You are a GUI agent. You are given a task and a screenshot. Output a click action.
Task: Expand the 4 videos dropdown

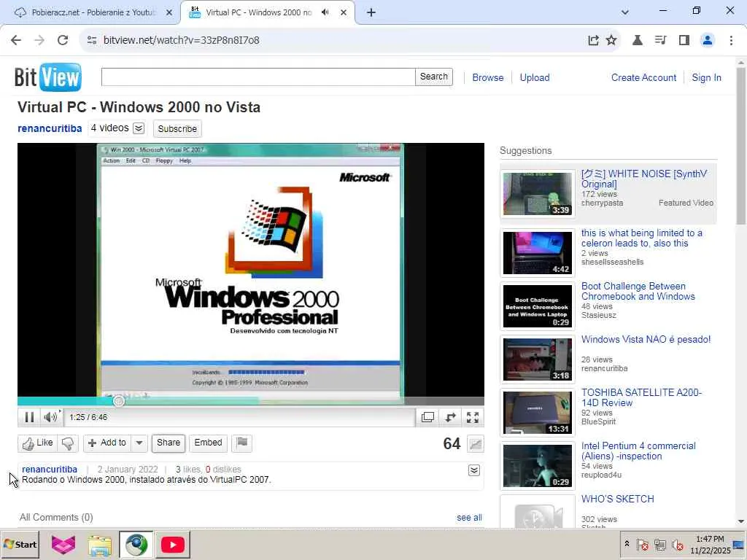[139, 128]
